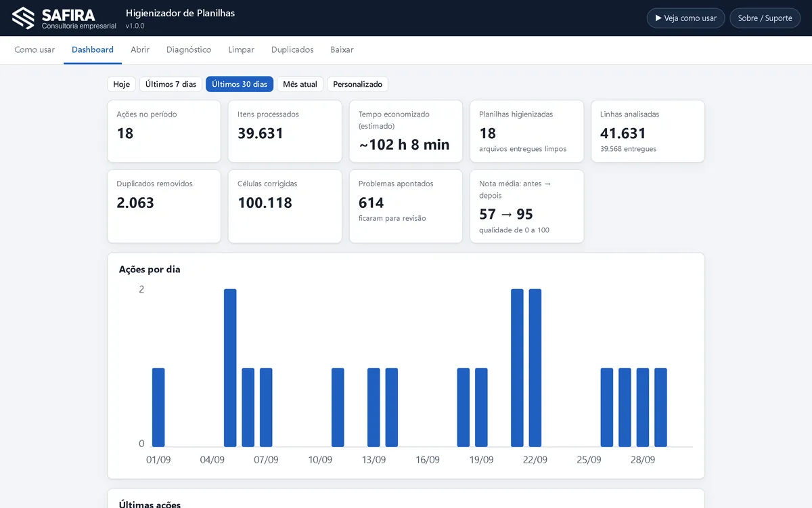Click the 28/09 x-axis date label
This screenshot has height=508, width=812.
(x=643, y=460)
